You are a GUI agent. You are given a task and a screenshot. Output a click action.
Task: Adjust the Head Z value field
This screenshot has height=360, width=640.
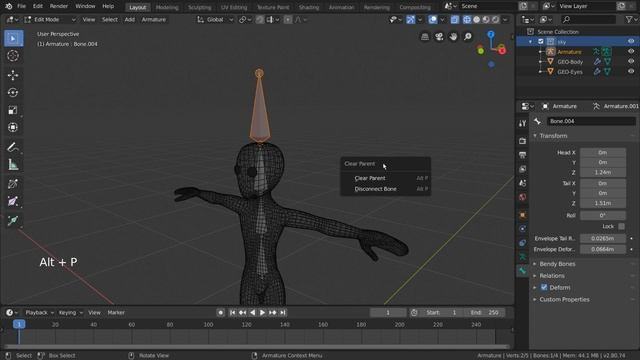(x=603, y=173)
